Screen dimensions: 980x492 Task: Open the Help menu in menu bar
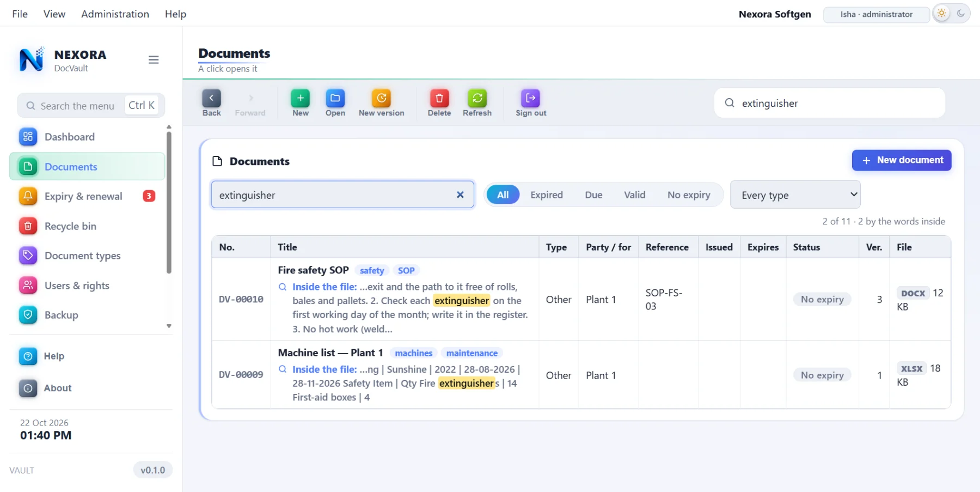(175, 14)
